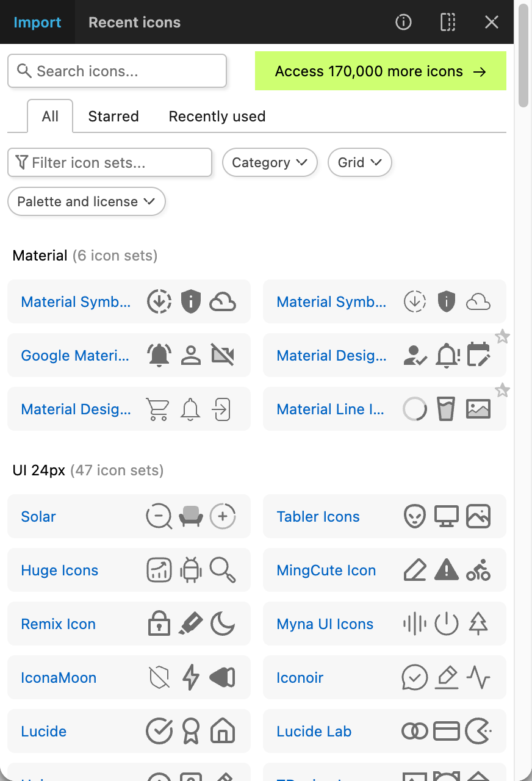Click the lightning bolt preview beside IconaMoon

[190, 677]
